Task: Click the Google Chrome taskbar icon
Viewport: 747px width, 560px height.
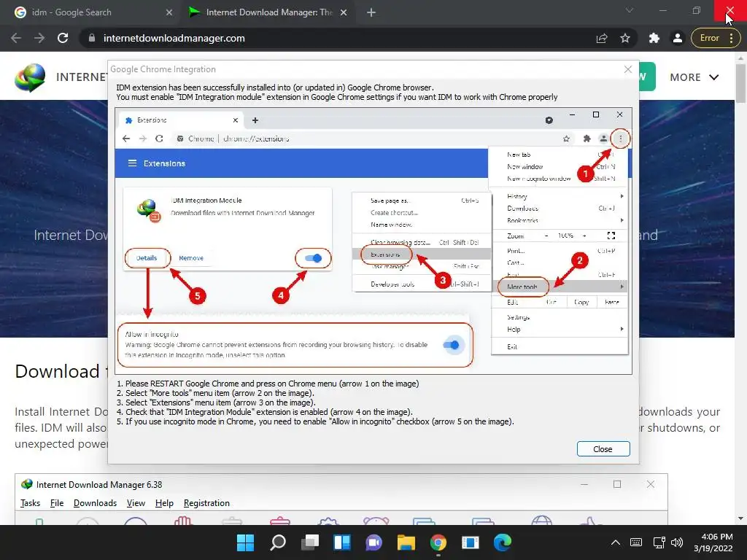Action: pos(438,542)
